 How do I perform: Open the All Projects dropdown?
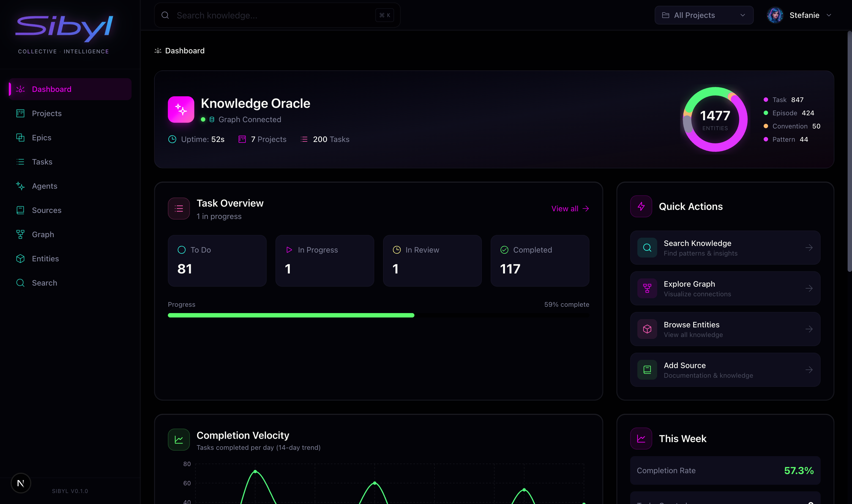(x=704, y=15)
